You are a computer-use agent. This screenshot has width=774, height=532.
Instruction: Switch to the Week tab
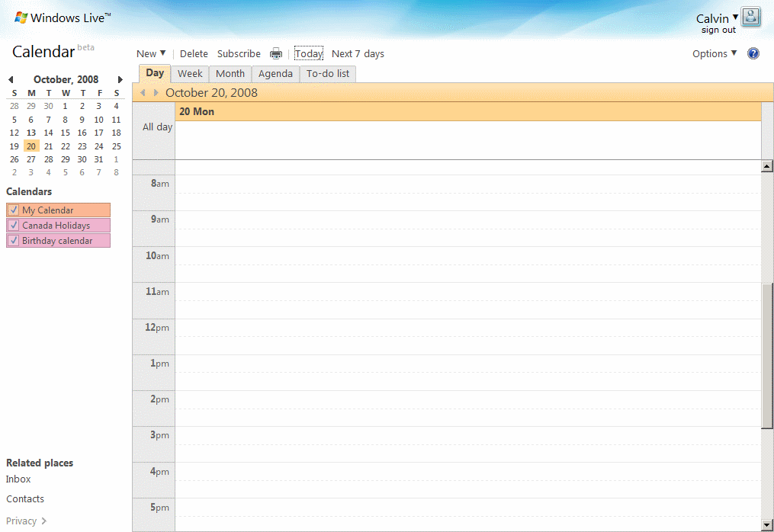pos(190,74)
